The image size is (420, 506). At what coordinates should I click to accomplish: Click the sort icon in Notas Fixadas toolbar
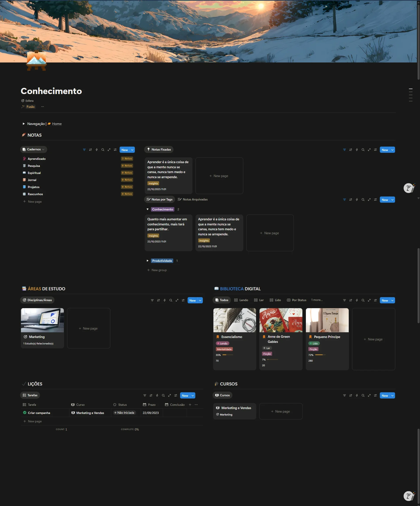tap(351, 150)
